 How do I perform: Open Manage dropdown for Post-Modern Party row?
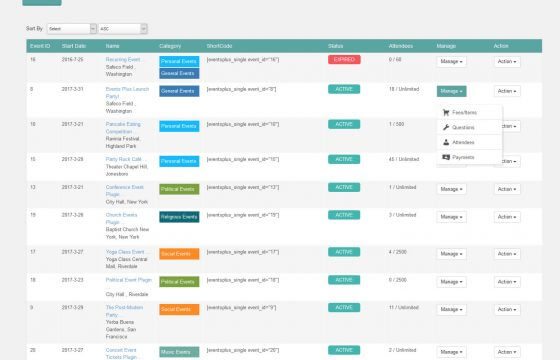tap(451, 309)
